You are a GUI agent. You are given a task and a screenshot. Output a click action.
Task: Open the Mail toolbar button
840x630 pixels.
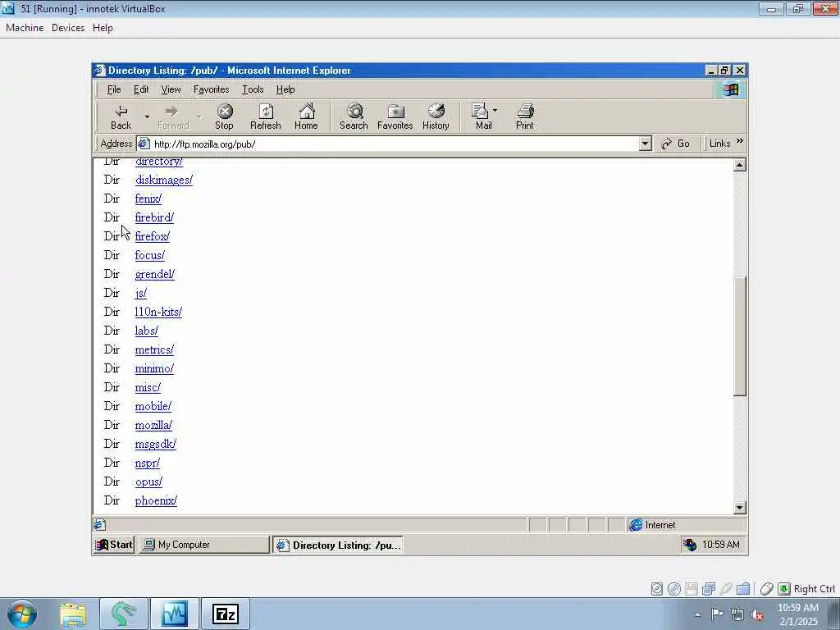(483, 116)
